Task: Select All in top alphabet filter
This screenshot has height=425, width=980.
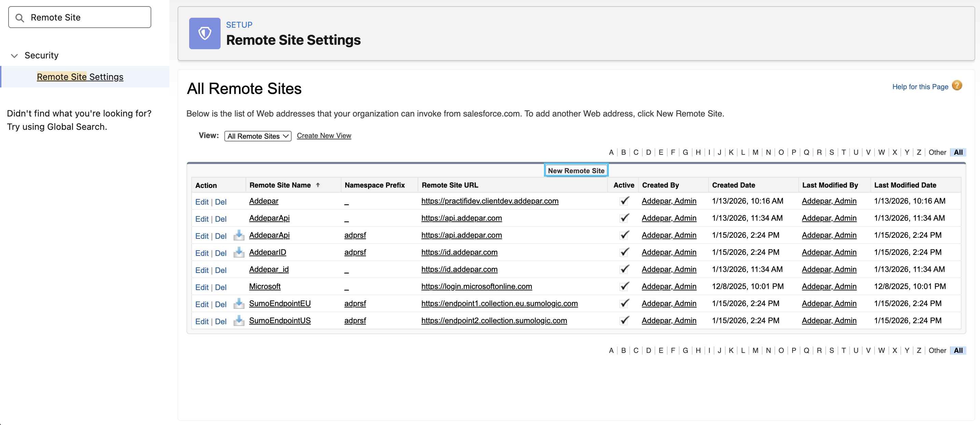Action: pos(958,152)
